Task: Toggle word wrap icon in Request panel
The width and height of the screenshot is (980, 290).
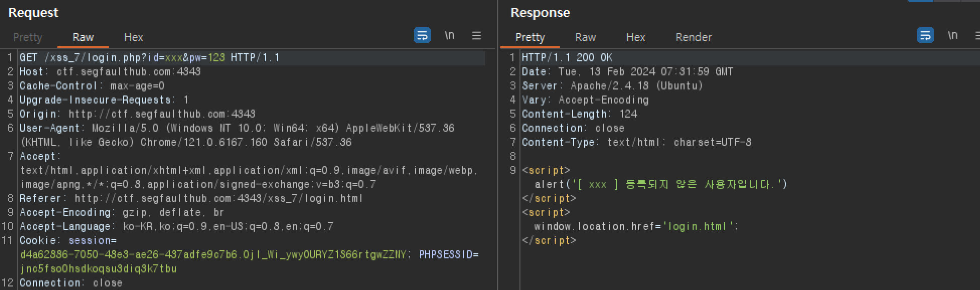Action: tap(422, 36)
